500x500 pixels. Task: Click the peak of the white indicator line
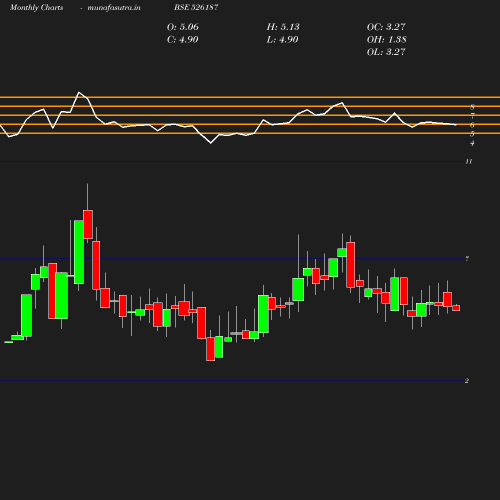point(79,92)
